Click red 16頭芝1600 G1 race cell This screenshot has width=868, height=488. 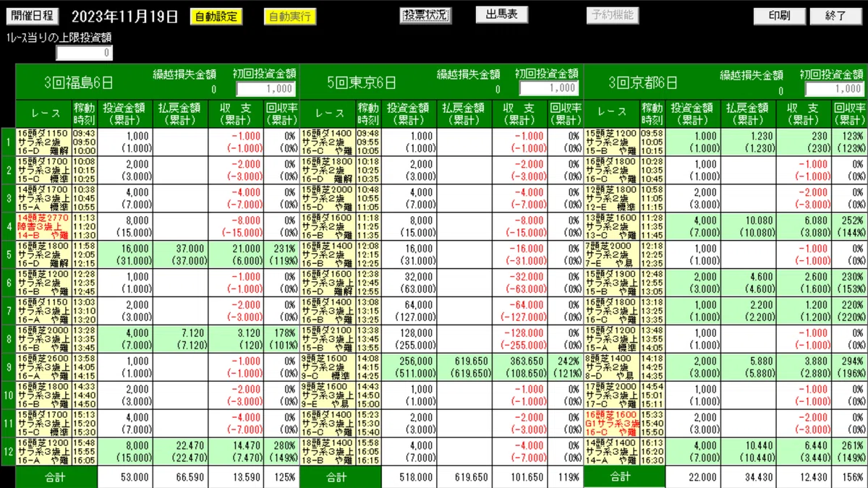(612, 424)
